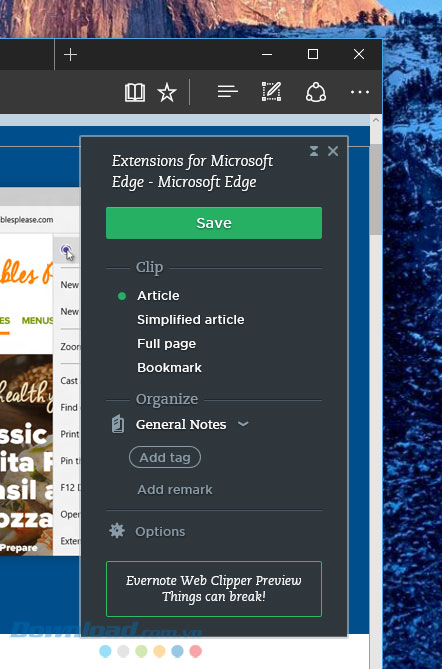Make a Web Note pen icon
The height and width of the screenshot is (669, 442).
coord(271,92)
